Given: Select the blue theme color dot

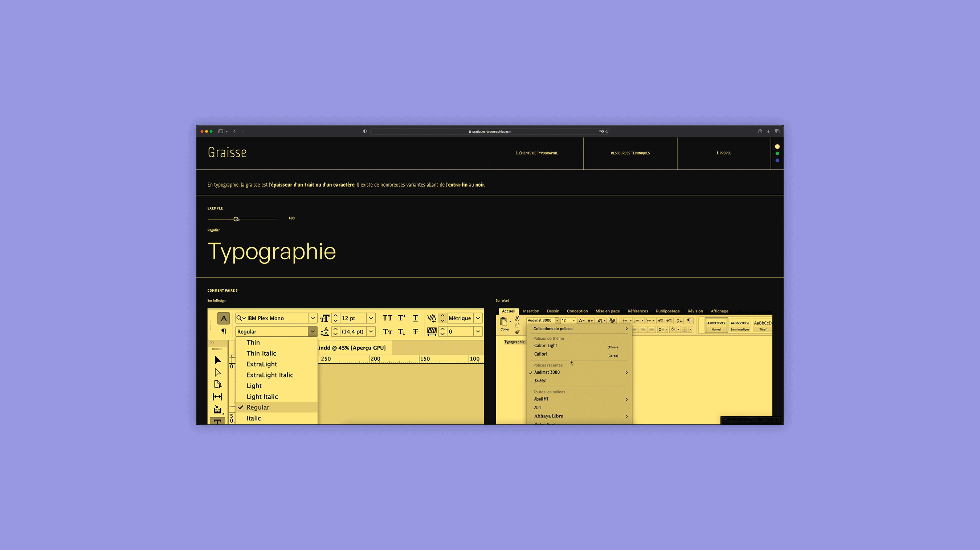Looking at the screenshot, I should point(777,160).
